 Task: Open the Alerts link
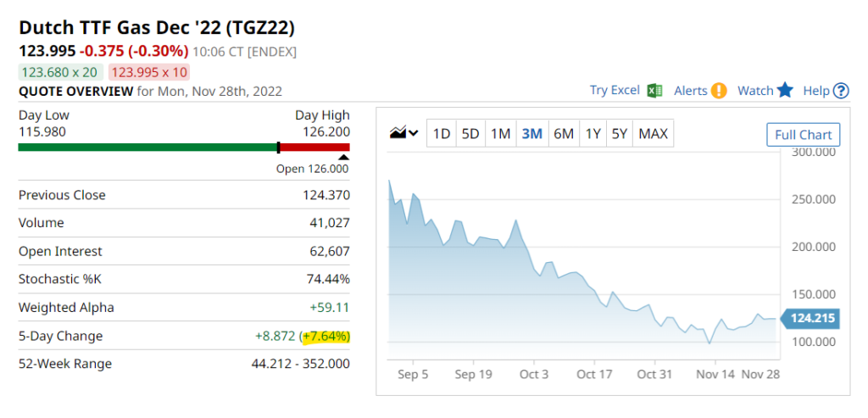click(690, 91)
